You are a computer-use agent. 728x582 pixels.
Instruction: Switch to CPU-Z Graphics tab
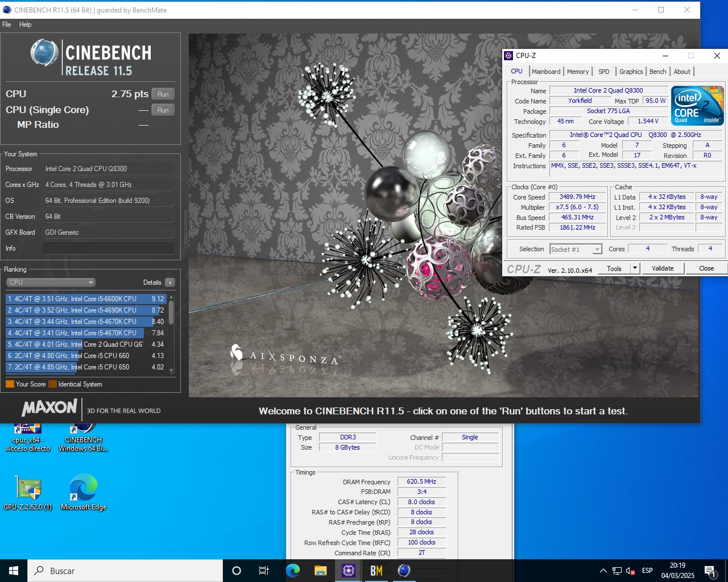click(631, 72)
